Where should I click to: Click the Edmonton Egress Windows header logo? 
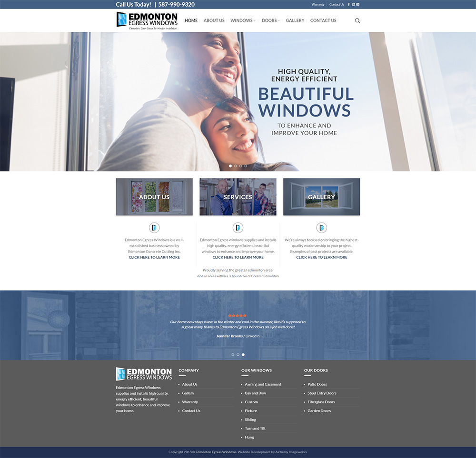(147, 20)
